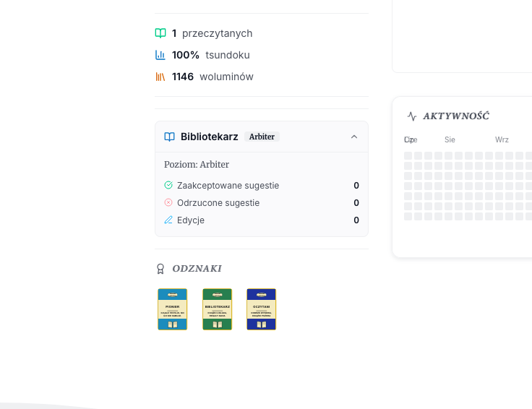Click the green open-book icon beside przeczytanych
This screenshot has height=409, width=532.
(160, 33)
